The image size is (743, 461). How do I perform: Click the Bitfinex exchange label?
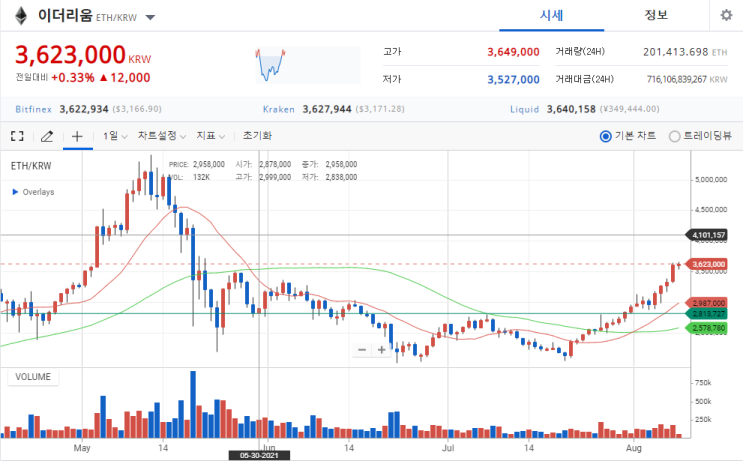(x=33, y=109)
